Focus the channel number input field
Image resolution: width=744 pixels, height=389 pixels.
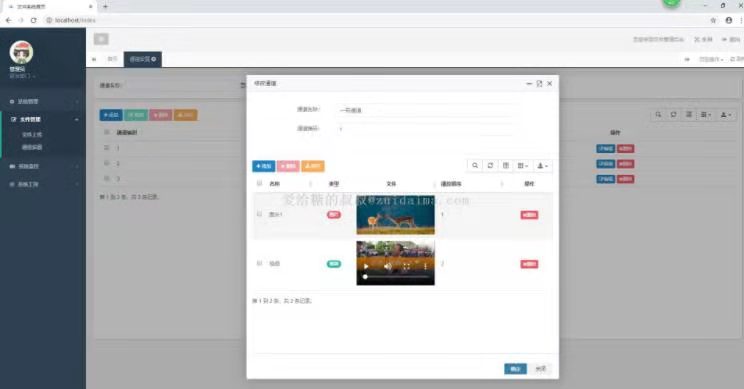pyautogui.click(x=426, y=129)
